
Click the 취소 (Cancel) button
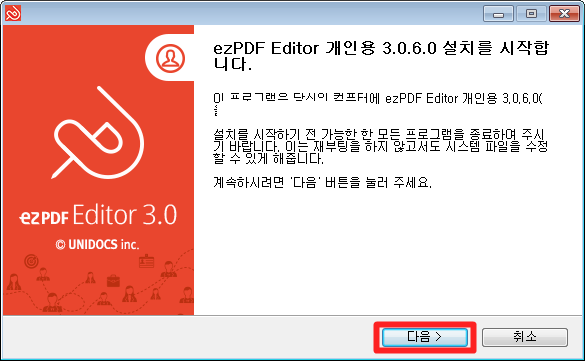point(525,337)
